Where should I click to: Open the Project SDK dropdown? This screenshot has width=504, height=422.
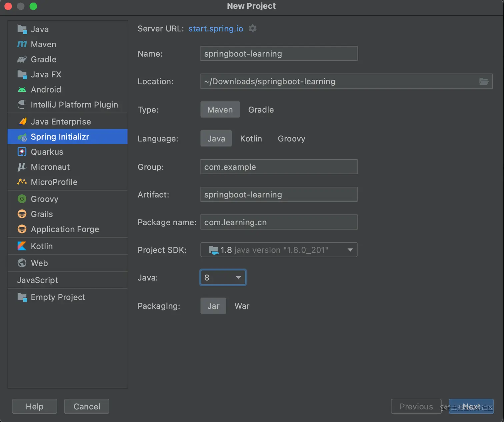coord(279,250)
